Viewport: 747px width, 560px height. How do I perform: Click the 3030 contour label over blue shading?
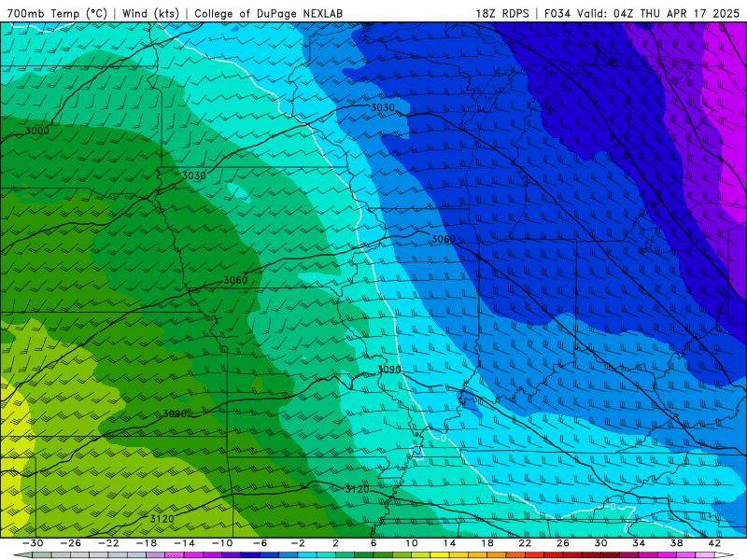pyautogui.click(x=383, y=107)
